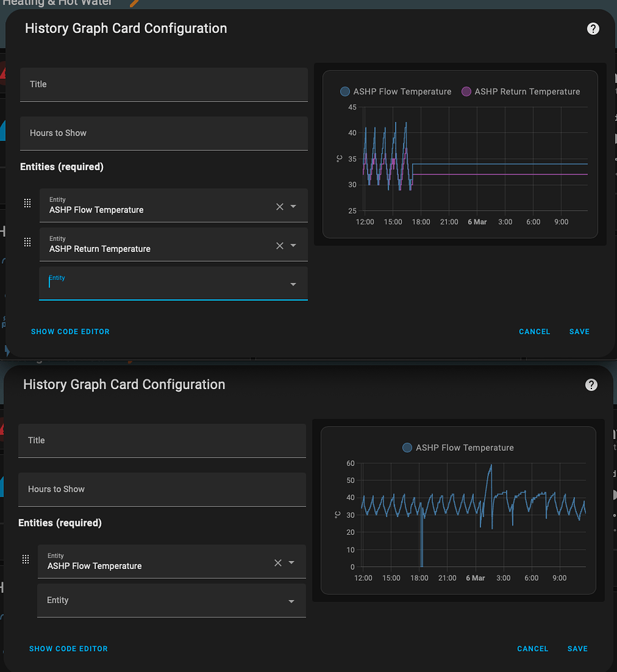Open the code editor in the bottom dialog
The image size is (617, 672).
[x=68, y=648]
